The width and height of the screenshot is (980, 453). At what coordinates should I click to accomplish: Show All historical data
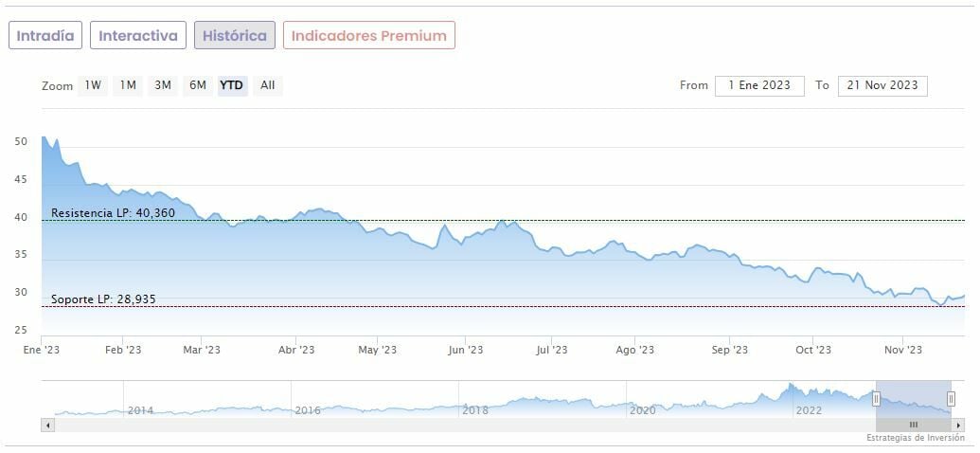pos(268,85)
